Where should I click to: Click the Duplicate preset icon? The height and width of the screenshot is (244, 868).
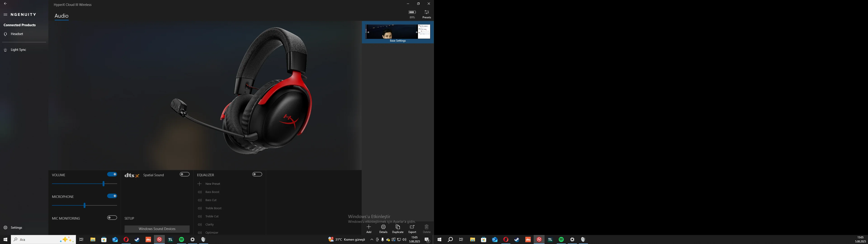(398, 227)
